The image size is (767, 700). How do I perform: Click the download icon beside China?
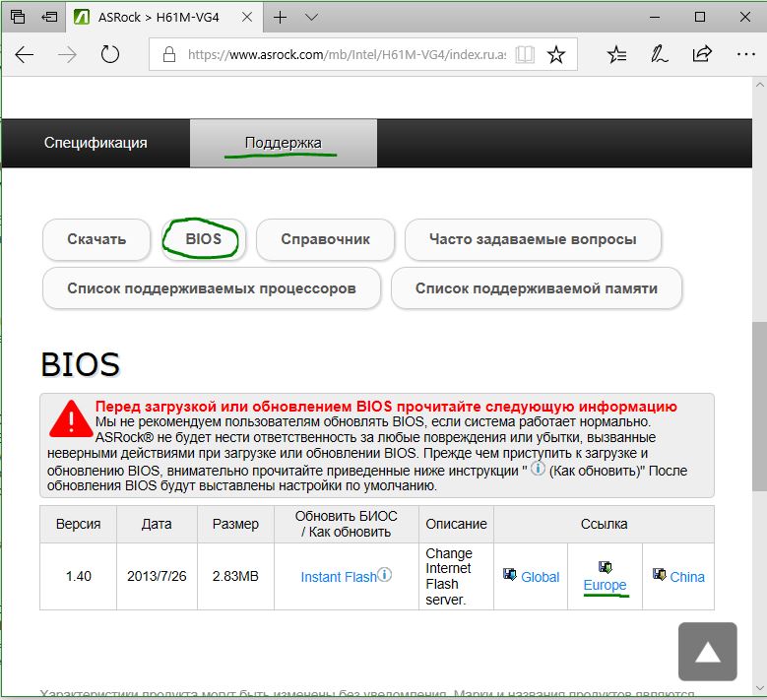[659, 574]
